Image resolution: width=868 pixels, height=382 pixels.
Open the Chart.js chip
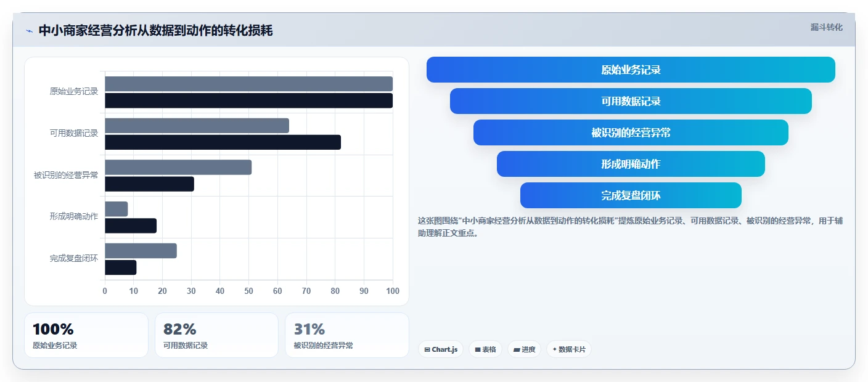pos(441,349)
